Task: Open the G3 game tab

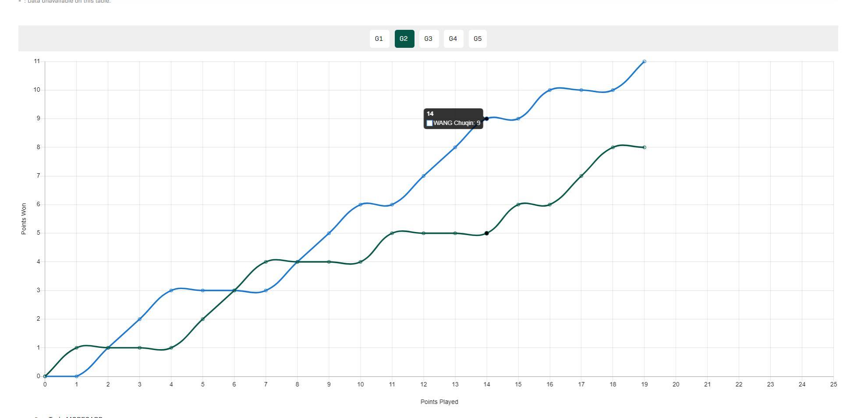Action: click(x=429, y=39)
